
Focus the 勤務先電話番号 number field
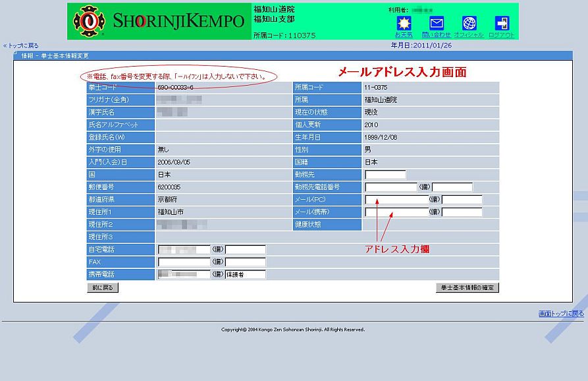[390, 187]
